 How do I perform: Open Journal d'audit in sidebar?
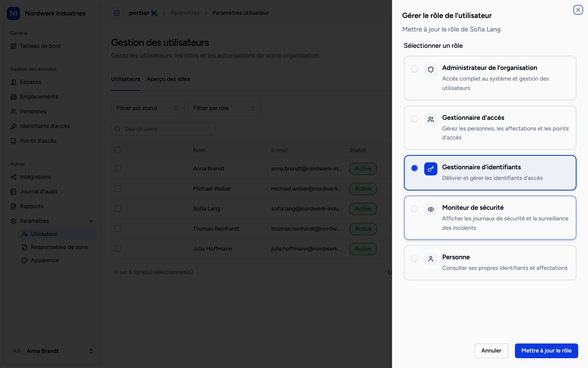click(52, 192)
